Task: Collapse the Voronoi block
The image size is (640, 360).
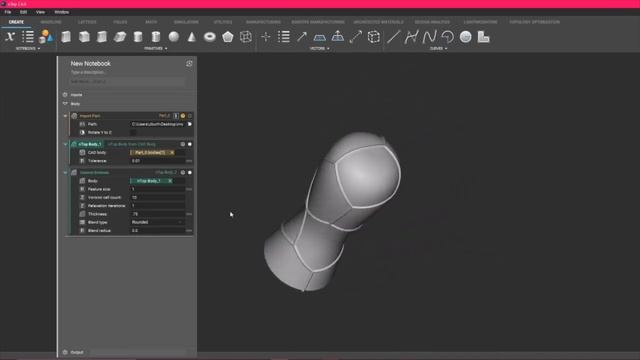Action: click(x=65, y=173)
